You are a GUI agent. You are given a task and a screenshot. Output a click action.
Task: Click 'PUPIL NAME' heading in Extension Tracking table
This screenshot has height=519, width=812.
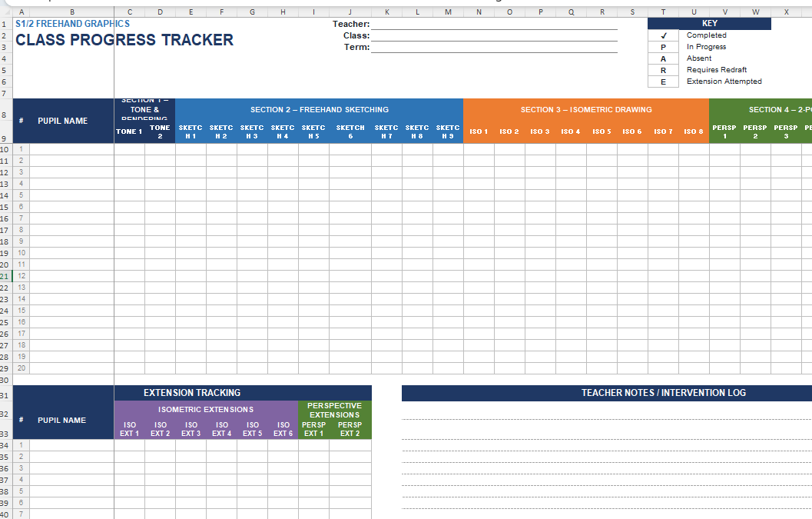(62, 421)
